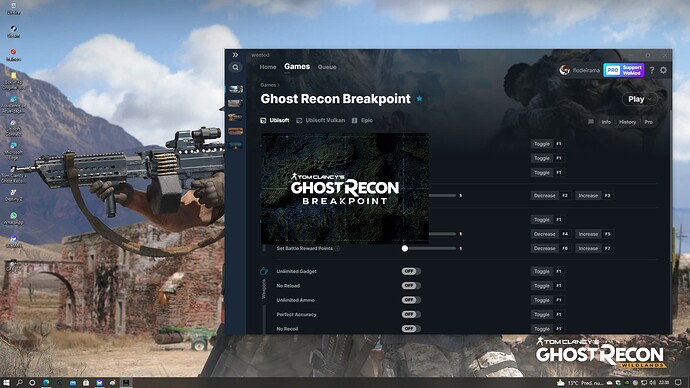Click Toggle button for No Reload
This screenshot has width=690, height=388.
[542, 286]
